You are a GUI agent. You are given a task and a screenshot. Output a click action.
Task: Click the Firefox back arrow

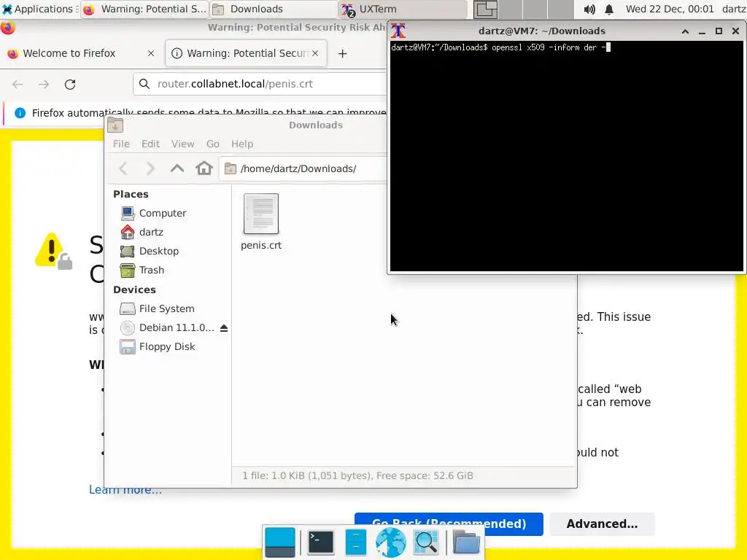pos(18,85)
